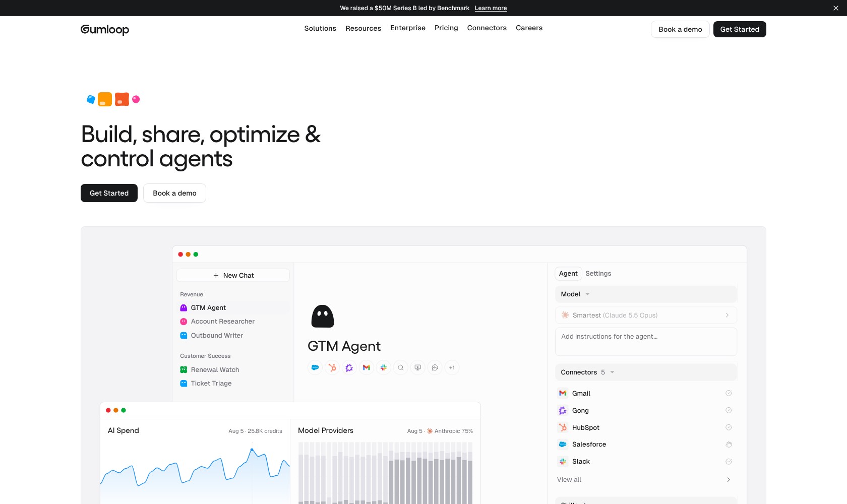The width and height of the screenshot is (847, 504).
Task: Click the chat reply bubble icon under GTM Agent
Action: (435, 367)
